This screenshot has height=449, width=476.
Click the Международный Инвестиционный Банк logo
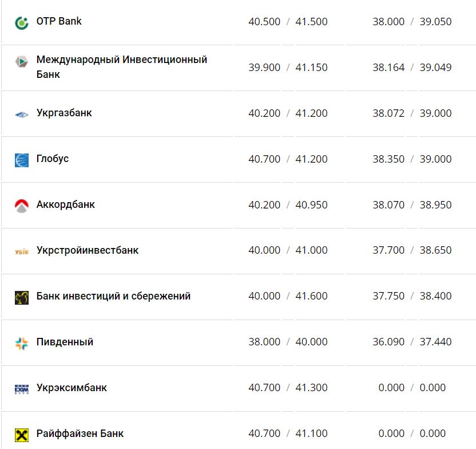pos(22,62)
